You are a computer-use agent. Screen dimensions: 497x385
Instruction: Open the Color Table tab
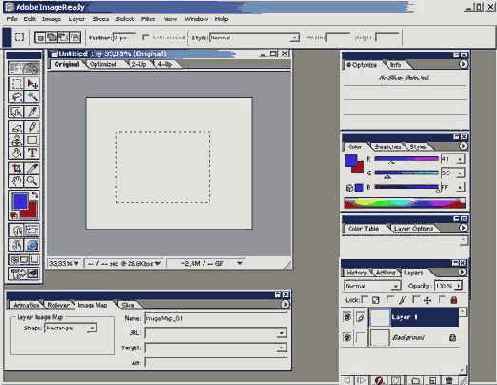click(363, 228)
